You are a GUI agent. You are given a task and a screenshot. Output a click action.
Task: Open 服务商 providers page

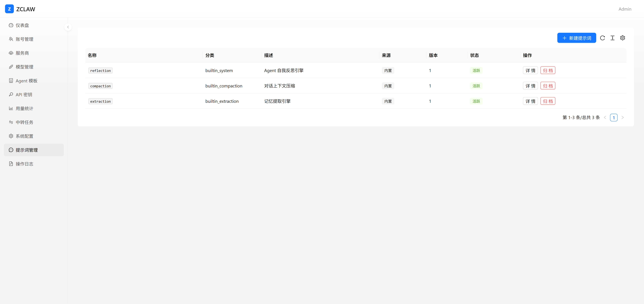(x=22, y=53)
